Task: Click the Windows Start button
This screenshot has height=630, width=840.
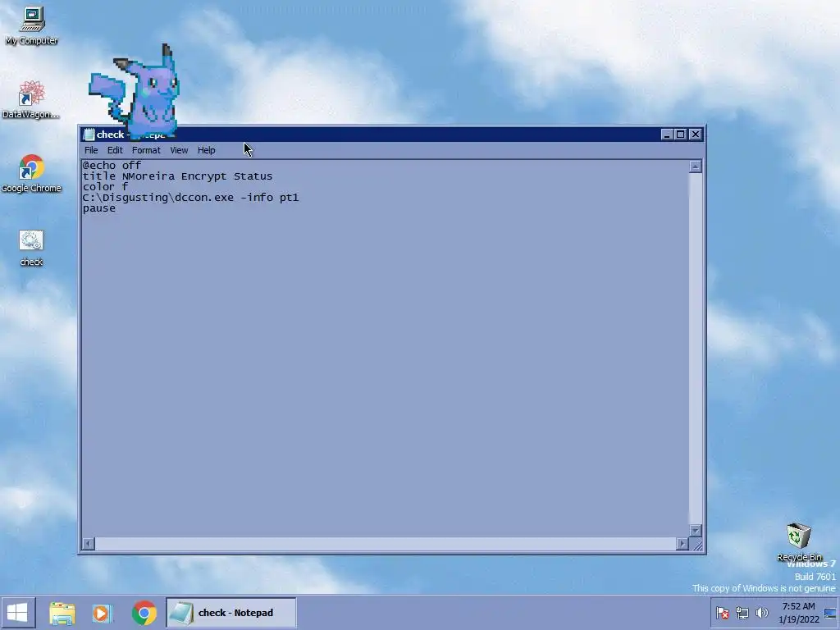Action: coord(18,612)
